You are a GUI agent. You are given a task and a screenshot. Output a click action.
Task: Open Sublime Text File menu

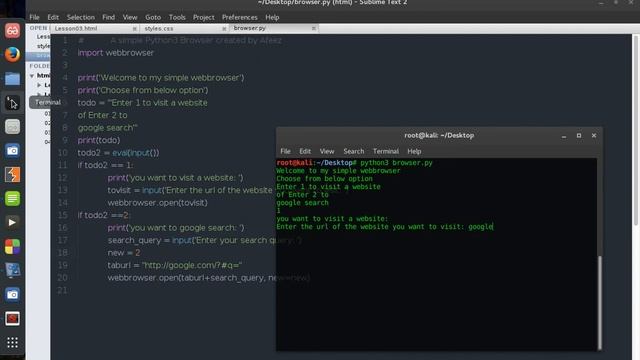coord(34,17)
